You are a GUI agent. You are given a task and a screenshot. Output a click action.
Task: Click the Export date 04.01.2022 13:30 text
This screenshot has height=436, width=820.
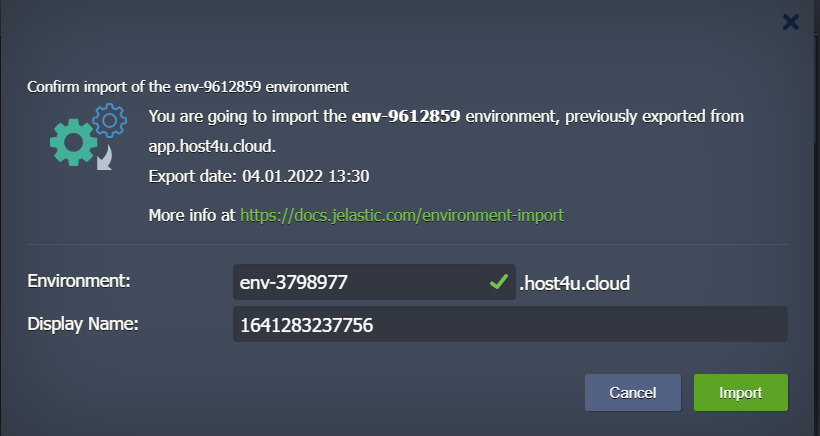[x=259, y=176]
